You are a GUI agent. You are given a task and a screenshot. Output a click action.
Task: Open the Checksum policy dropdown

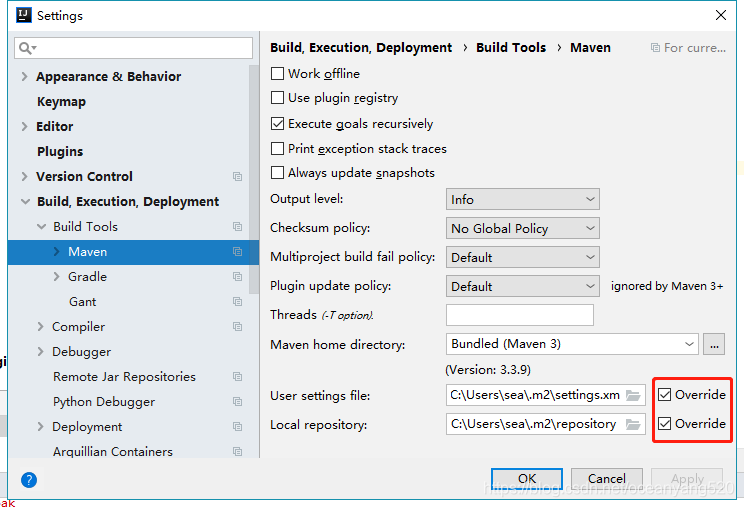pyautogui.click(x=522, y=228)
